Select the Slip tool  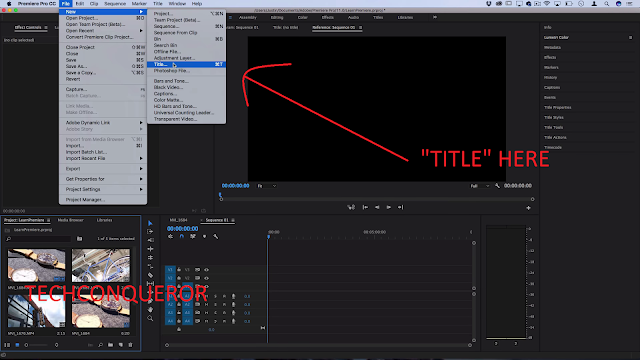[x=150, y=283]
